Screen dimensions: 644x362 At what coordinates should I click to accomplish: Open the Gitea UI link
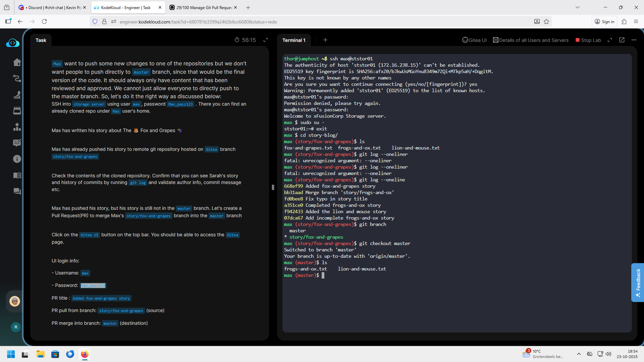[474, 40]
